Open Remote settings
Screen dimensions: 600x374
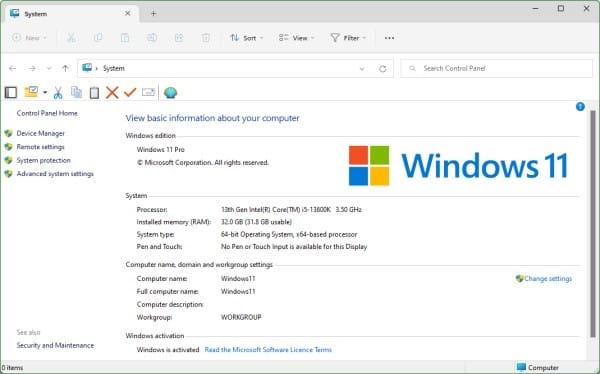pyautogui.click(x=40, y=147)
